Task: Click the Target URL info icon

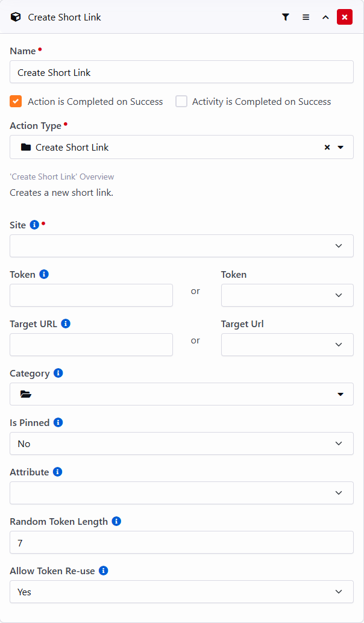Action: pyautogui.click(x=66, y=324)
